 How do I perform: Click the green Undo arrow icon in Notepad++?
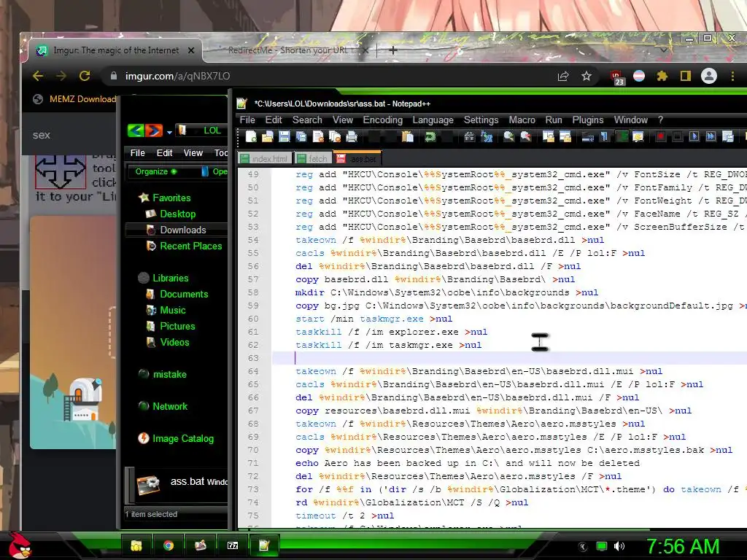pyautogui.click(x=430, y=137)
